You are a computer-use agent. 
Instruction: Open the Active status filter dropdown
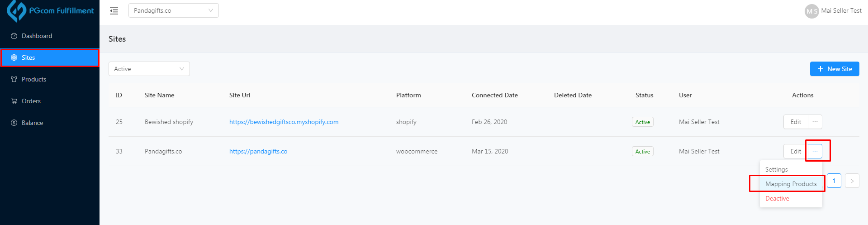(149, 69)
